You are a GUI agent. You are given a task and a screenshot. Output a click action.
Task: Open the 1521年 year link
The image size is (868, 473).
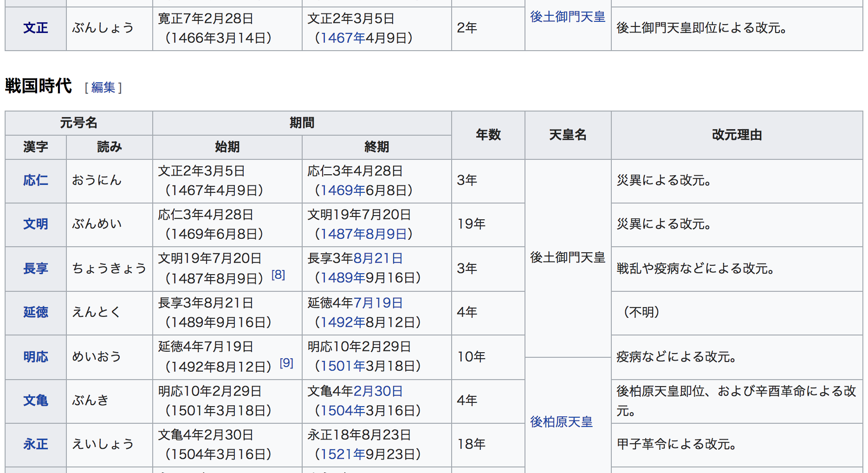pos(339,454)
